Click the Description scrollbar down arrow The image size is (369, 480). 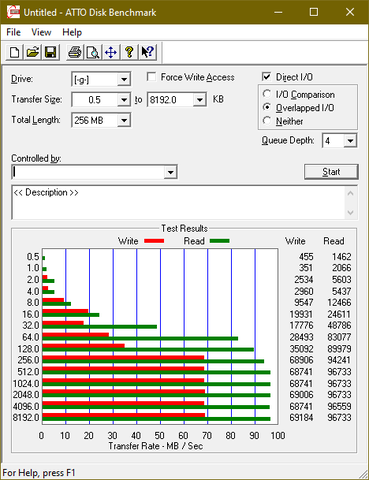pos(350,212)
